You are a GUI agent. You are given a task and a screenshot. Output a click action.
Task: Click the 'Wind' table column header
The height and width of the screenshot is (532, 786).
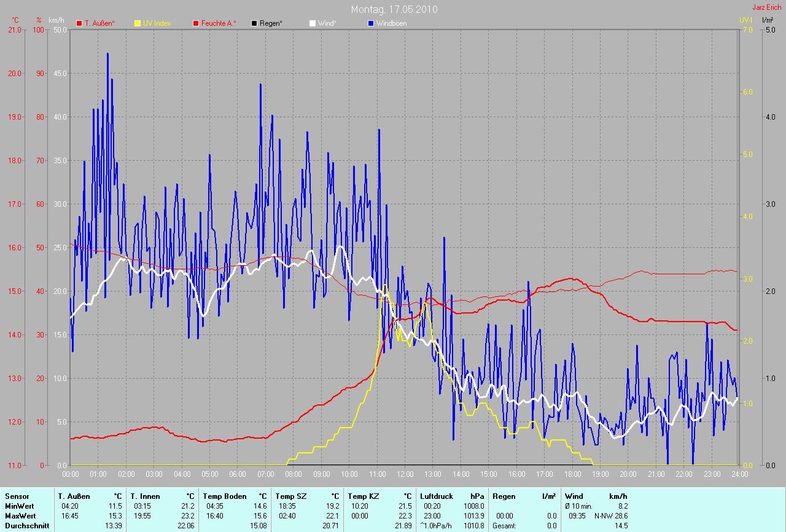point(574,496)
